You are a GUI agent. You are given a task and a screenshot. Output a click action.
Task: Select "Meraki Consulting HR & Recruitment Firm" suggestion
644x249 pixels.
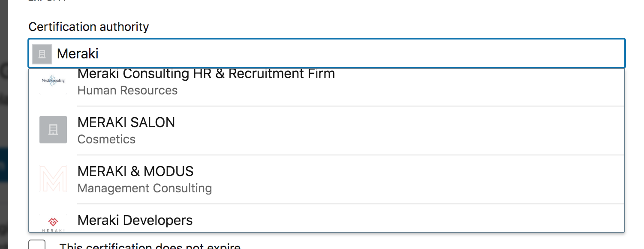click(206, 74)
